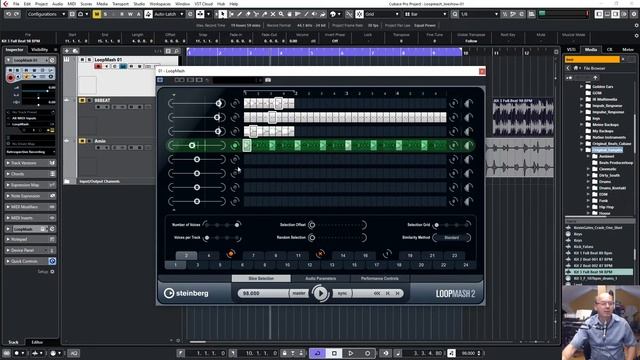Click the Add Track plus icon
Screen dimensions: 640x360
[67, 51]
